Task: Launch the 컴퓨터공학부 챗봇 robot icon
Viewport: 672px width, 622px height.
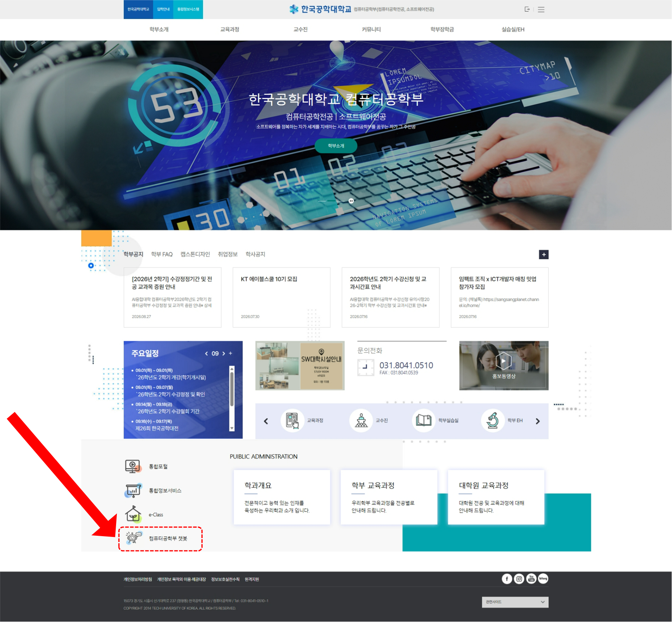Action: [x=134, y=538]
